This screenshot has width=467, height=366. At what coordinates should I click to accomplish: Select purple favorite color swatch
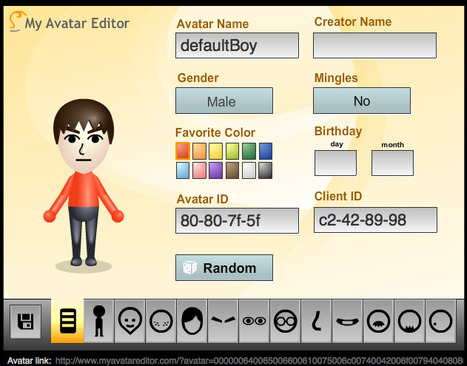pos(216,170)
